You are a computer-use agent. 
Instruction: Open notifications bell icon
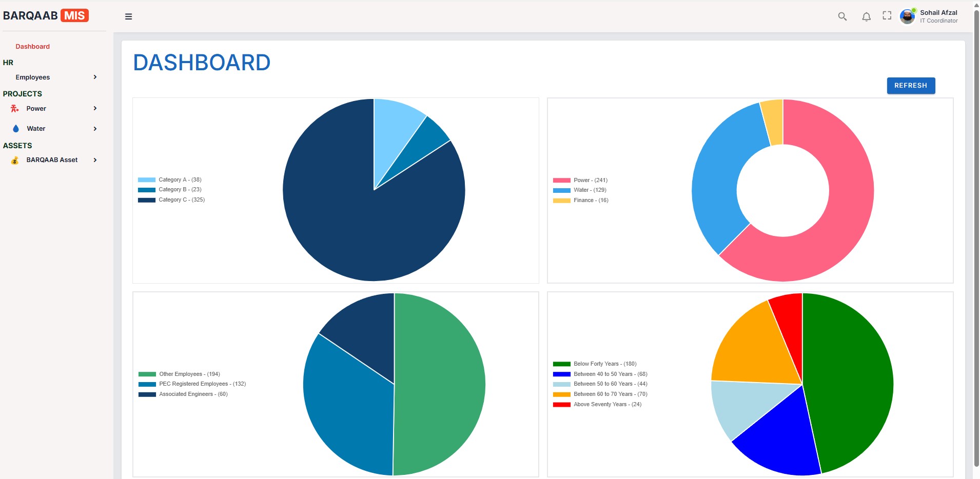coord(866,16)
